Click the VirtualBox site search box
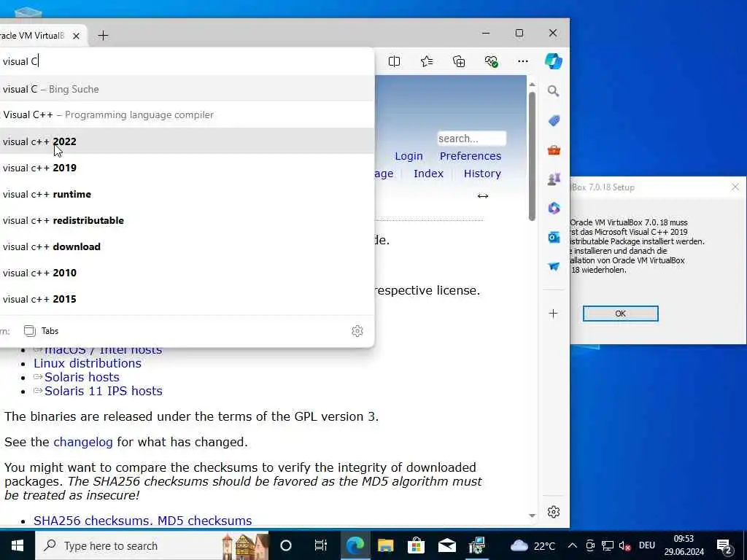This screenshot has width=747, height=560. tap(472, 139)
